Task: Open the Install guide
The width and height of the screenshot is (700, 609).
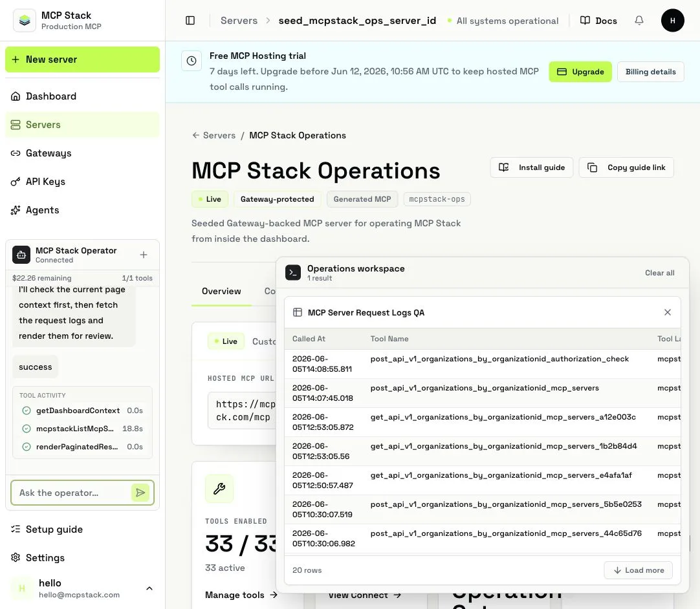Action: coord(531,167)
